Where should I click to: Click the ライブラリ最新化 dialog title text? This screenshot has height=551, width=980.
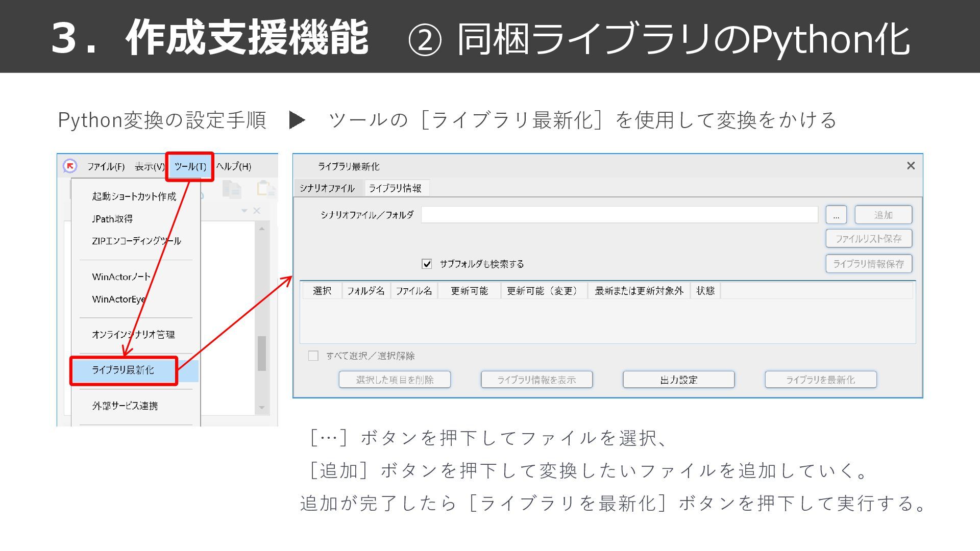pyautogui.click(x=349, y=166)
